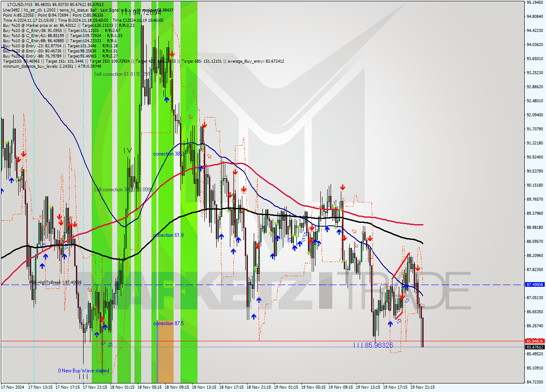The height and width of the screenshot is (392, 546).
Task: Click the 'I V' wave label
Action: click(128, 150)
